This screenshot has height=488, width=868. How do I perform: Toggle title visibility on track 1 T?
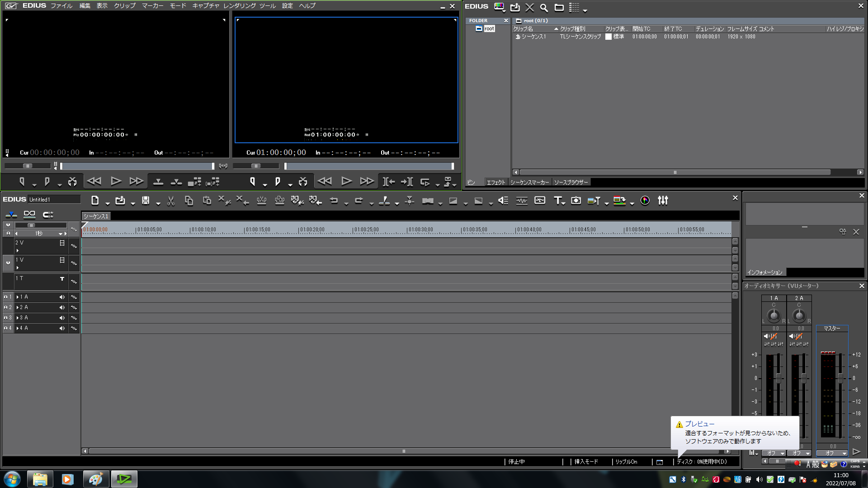pyautogui.click(x=62, y=279)
